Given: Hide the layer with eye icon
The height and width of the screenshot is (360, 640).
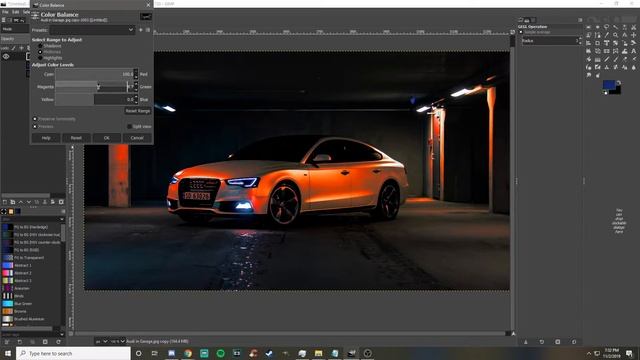Looking at the screenshot, I should 6,57.
